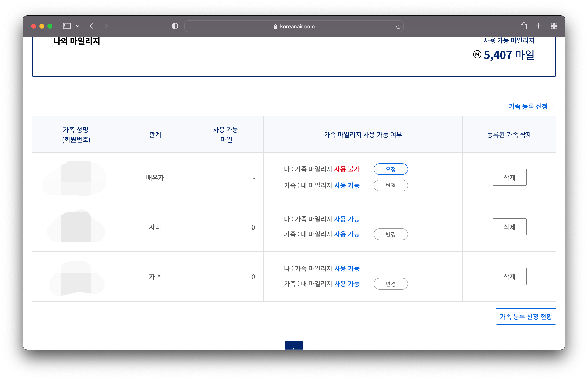Click 변경 in second 자녀 row
Image resolution: width=588 pixels, height=380 pixels.
click(390, 284)
